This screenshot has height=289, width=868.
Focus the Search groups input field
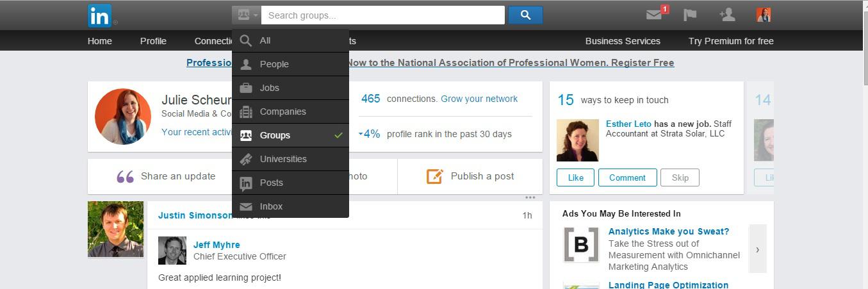(383, 15)
